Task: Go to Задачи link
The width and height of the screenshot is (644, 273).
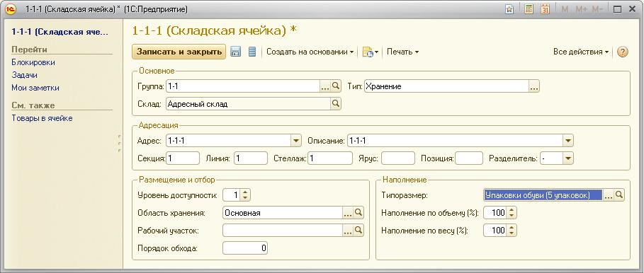Action: point(25,75)
